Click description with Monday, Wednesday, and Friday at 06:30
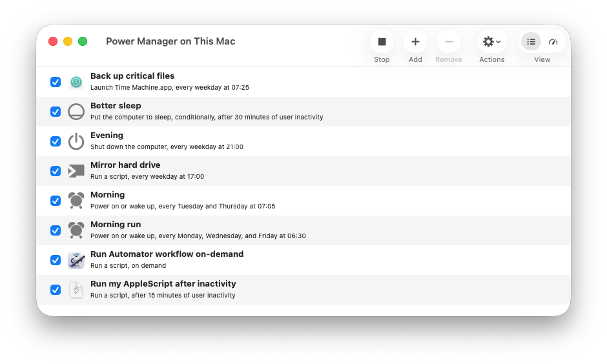 198,236
